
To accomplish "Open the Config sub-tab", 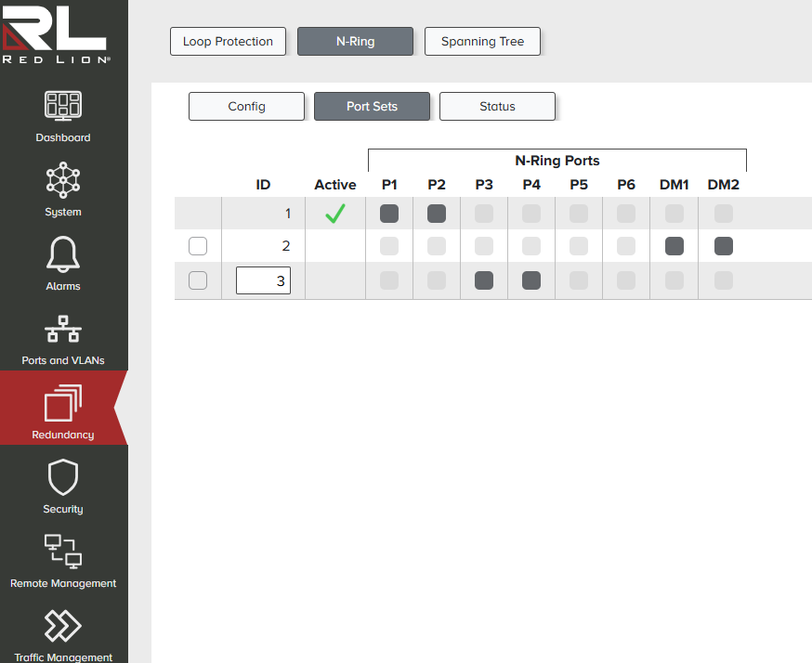I will [246, 107].
